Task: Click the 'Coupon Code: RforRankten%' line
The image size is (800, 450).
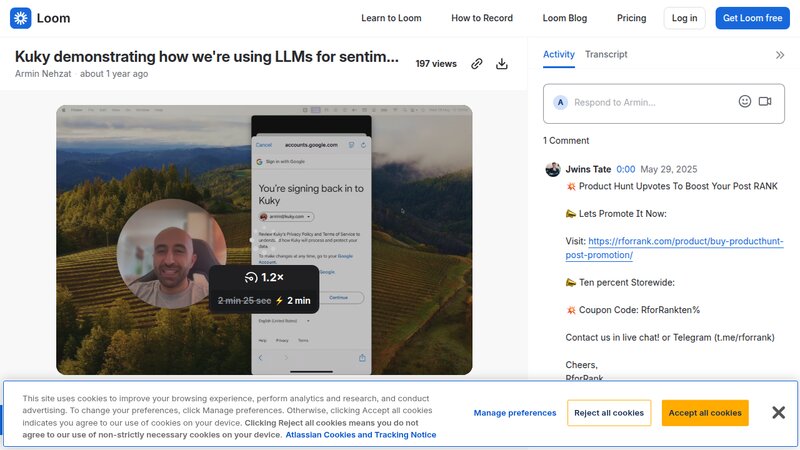Action: (633, 310)
